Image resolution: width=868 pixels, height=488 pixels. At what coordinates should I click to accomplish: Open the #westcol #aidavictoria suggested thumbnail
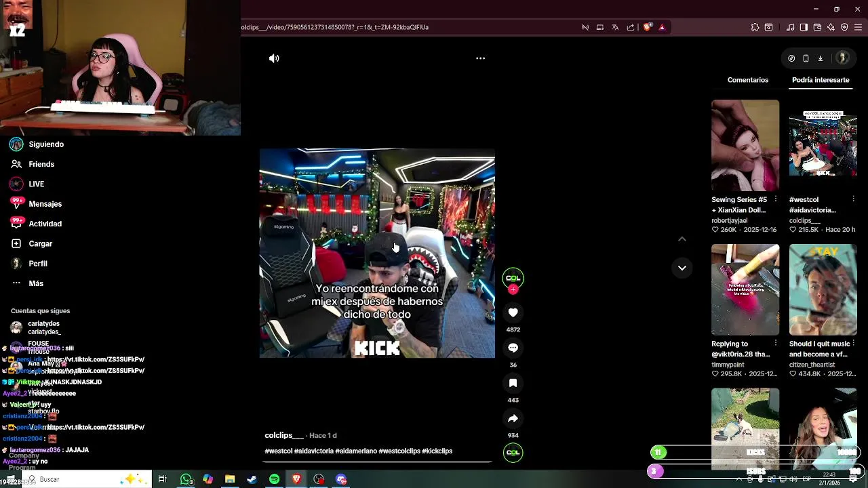[x=823, y=145]
